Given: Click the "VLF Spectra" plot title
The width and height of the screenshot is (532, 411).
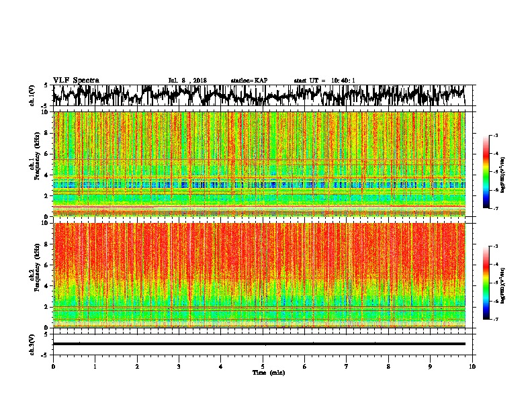Looking at the screenshot, I should (x=76, y=81).
